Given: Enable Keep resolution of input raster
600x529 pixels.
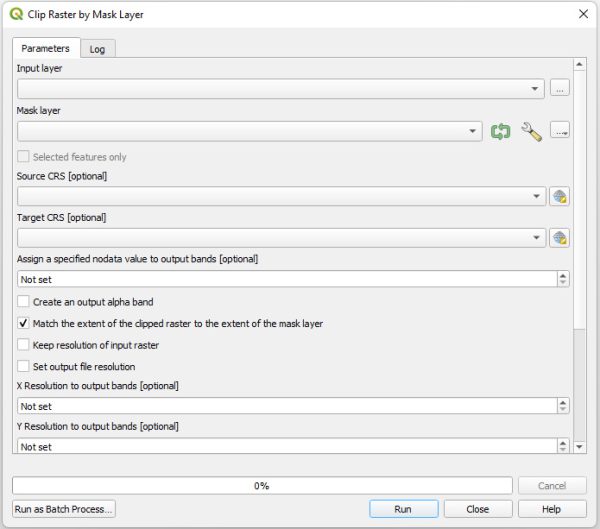Looking at the screenshot, I should coord(24,345).
